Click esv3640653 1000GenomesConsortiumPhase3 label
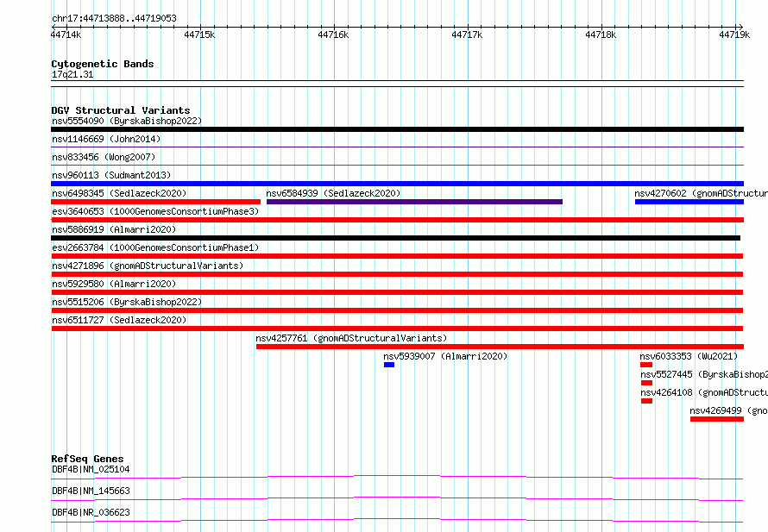Image resolution: width=768 pixels, height=532 pixels. tap(155, 211)
